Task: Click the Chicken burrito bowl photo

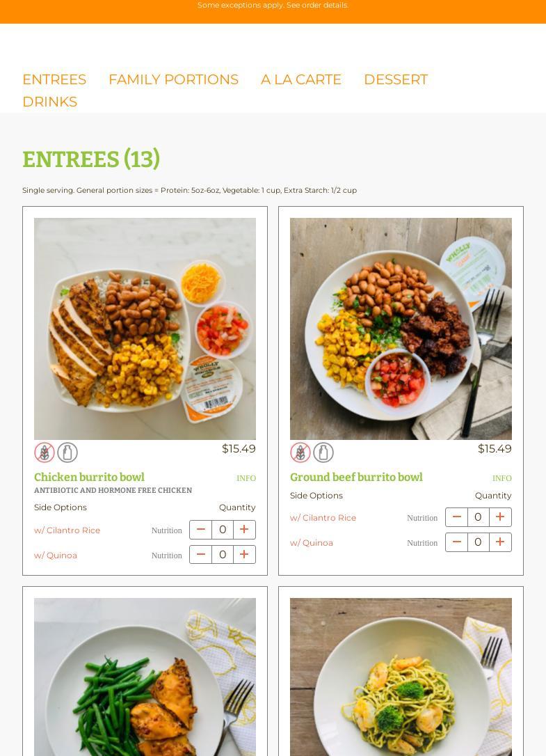Action: [145, 329]
